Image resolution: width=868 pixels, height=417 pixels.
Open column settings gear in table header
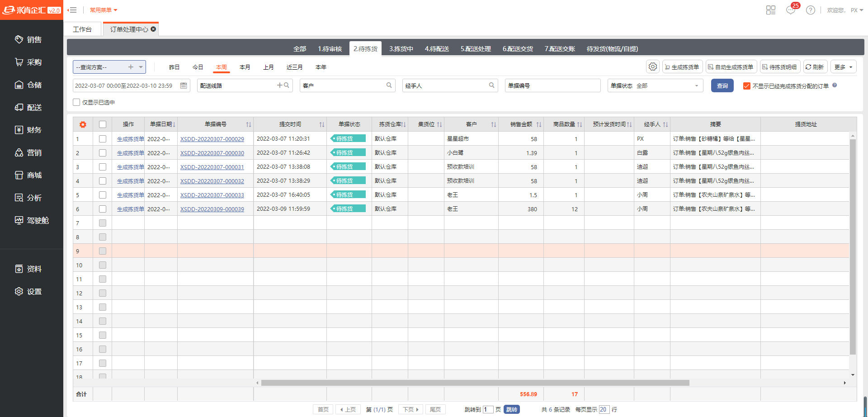[83, 124]
